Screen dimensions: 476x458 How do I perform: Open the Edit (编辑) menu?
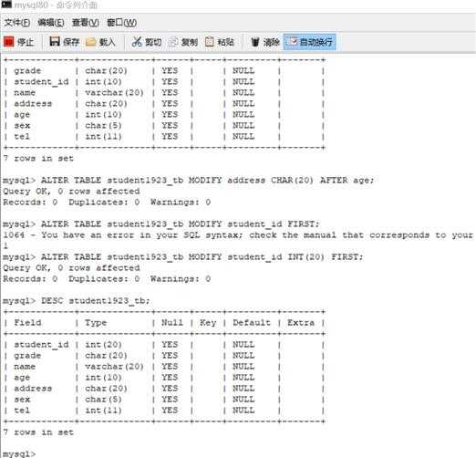tap(51, 22)
